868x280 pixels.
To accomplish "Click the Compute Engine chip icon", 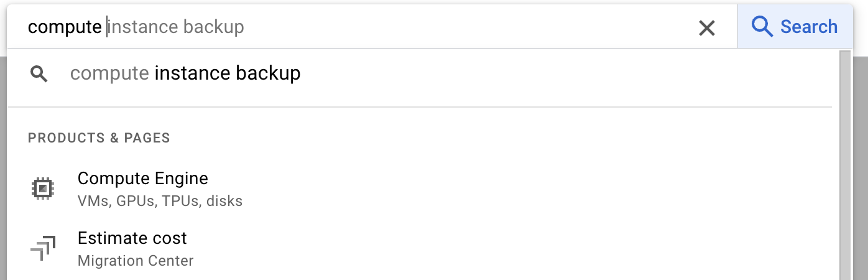I will [x=42, y=188].
